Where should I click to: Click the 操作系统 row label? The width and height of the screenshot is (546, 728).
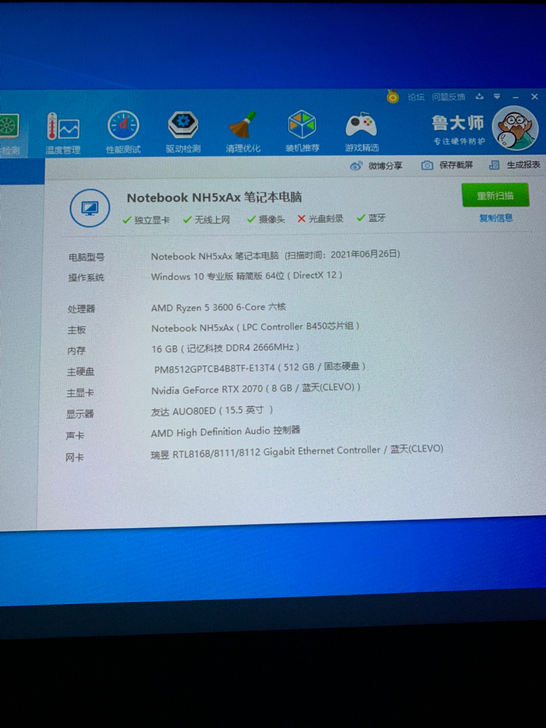tap(86, 278)
